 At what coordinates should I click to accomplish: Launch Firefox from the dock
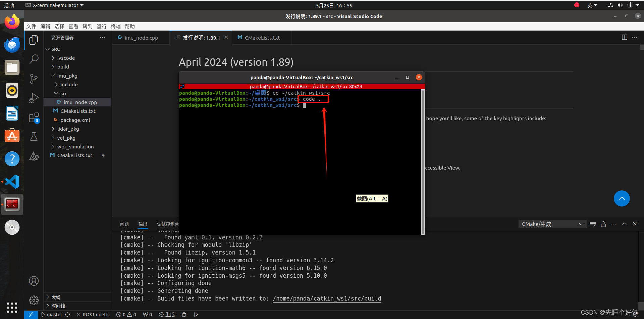12,22
